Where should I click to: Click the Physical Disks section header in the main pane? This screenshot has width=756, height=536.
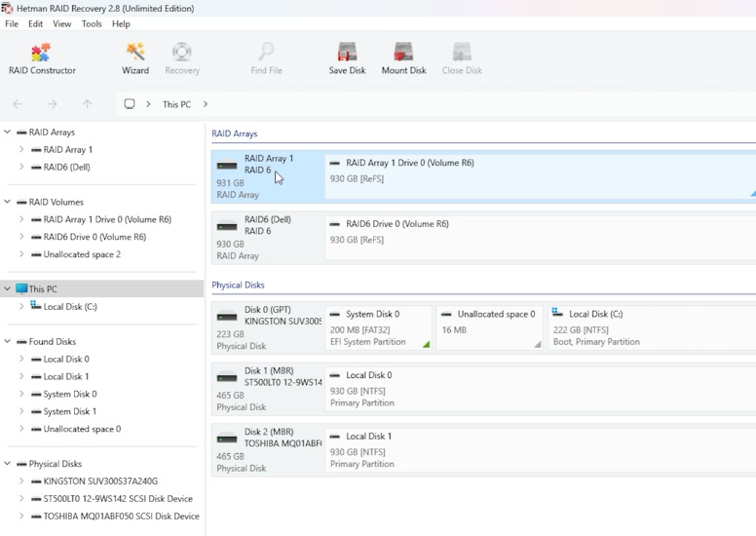coord(238,285)
